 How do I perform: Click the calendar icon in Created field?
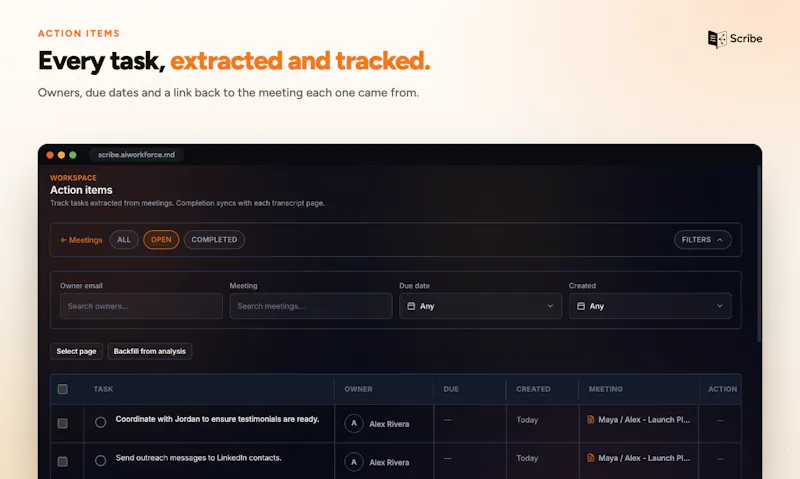coord(581,306)
